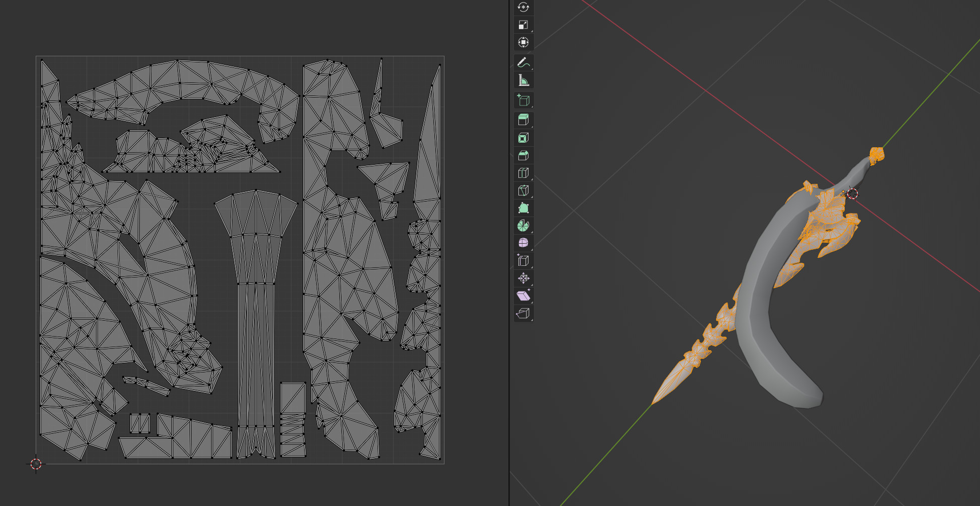Select the Smooth vertices tool

coord(523,243)
